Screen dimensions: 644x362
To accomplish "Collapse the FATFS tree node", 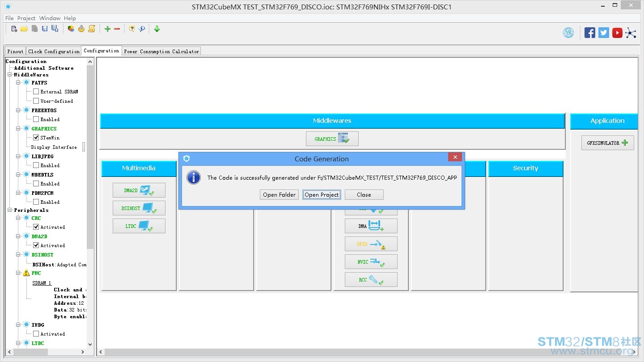I will [18, 82].
